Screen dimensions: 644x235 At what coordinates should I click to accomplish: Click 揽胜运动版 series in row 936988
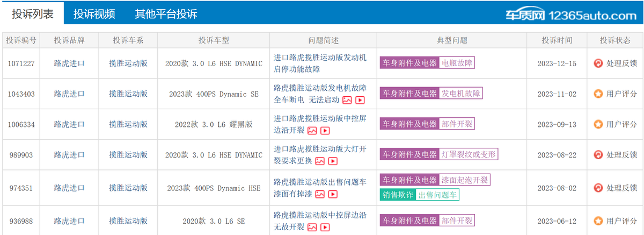pyautogui.click(x=128, y=221)
